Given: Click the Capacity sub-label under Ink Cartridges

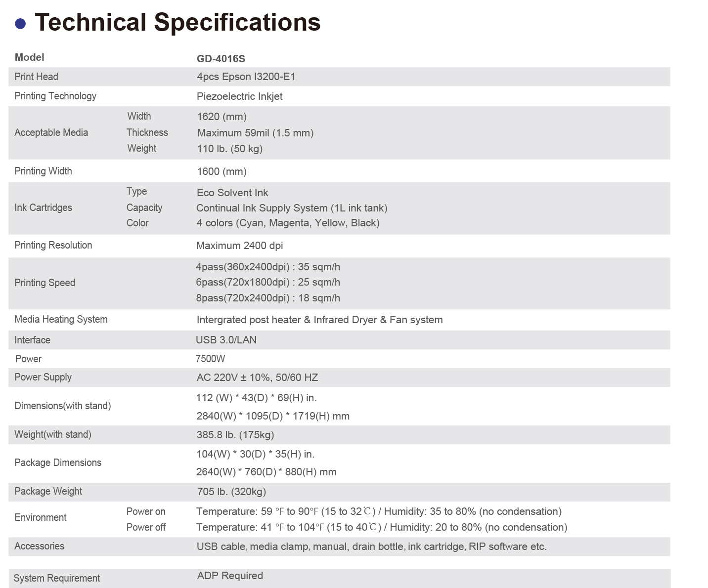Looking at the screenshot, I should (x=144, y=208).
